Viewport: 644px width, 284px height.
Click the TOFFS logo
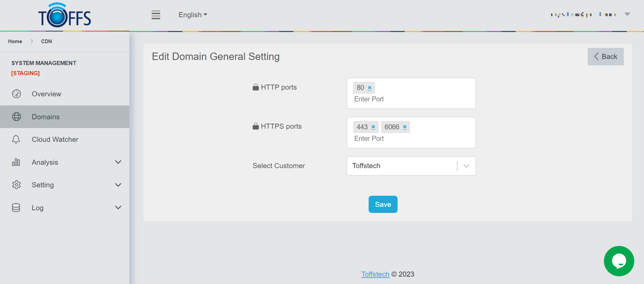coord(65,16)
